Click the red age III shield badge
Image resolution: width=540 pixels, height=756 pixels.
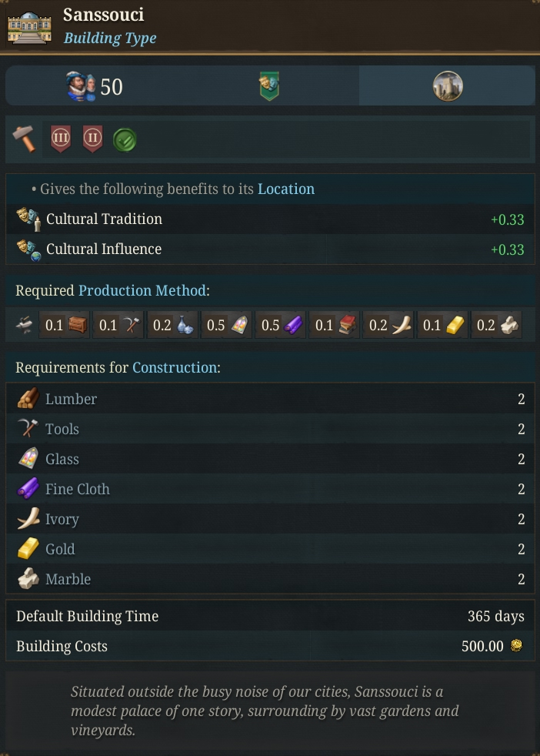pyautogui.click(x=61, y=139)
